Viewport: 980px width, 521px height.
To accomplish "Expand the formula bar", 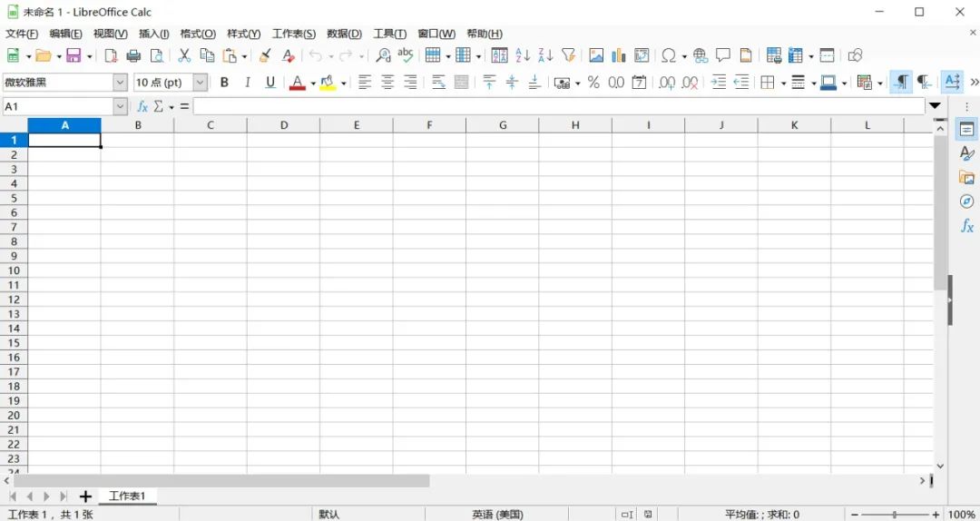I will click(x=935, y=105).
